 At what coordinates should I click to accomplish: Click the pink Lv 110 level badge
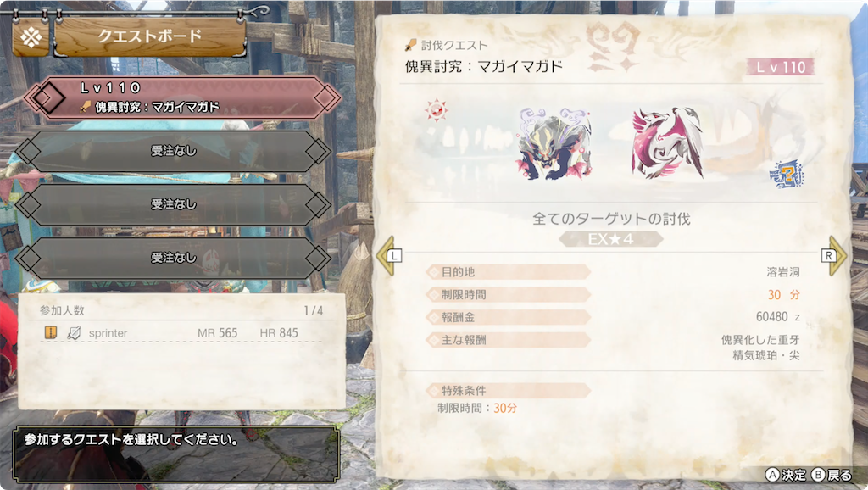click(781, 68)
